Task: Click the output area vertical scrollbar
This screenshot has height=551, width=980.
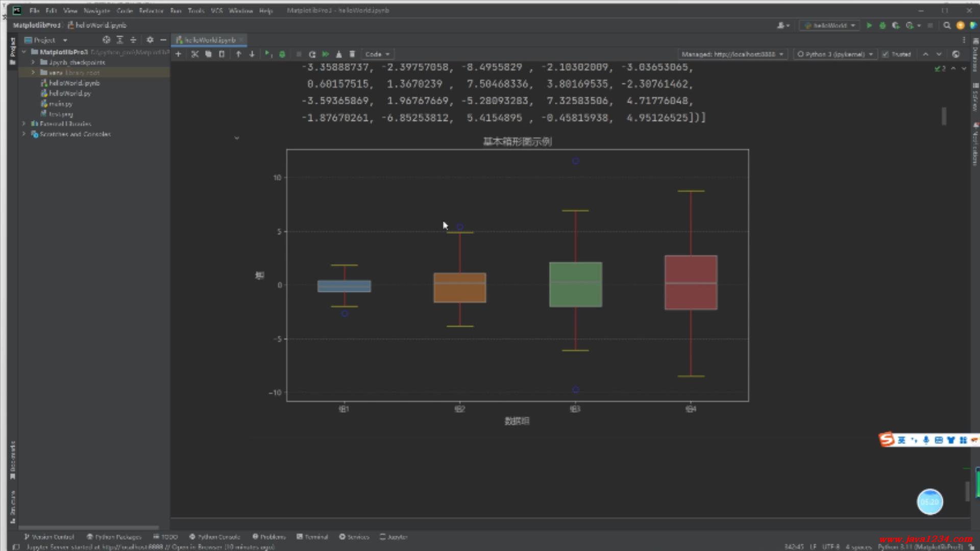Action: pyautogui.click(x=944, y=116)
